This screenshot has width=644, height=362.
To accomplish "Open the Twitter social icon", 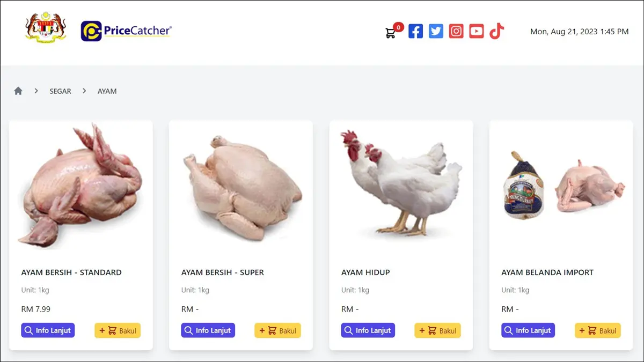I will pos(436,31).
